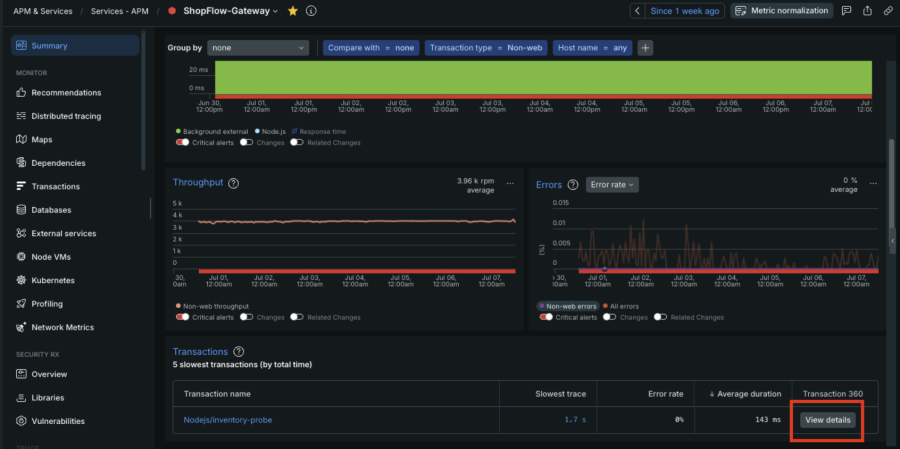Open Transactions in the sidebar
The image size is (900, 449).
click(x=56, y=187)
